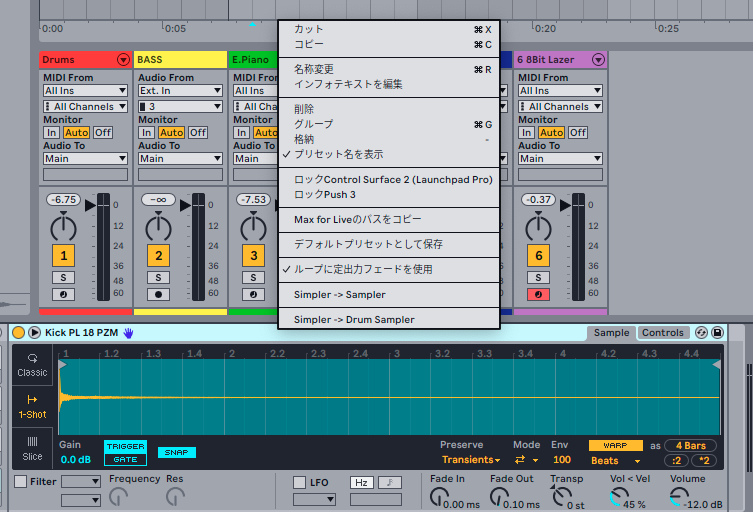Click the pan knob on Drums track
This screenshot has height=512, width=753.
point(63,227)
